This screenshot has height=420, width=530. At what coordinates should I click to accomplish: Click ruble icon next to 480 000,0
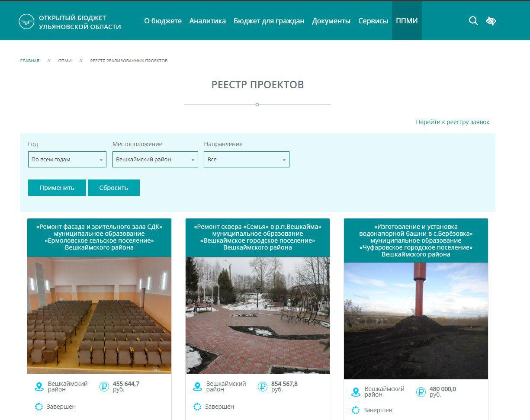[x=421, y=392]
